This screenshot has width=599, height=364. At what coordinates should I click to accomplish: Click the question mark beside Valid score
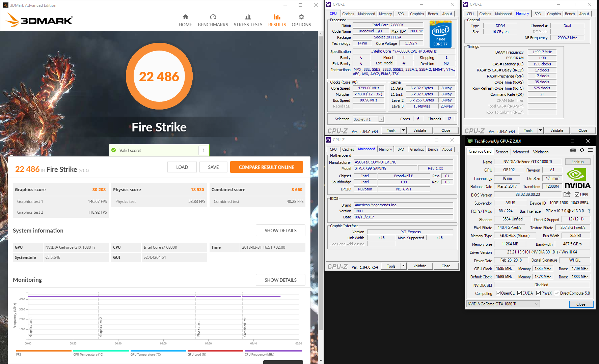pyautogui.click(x=203, y=150)
